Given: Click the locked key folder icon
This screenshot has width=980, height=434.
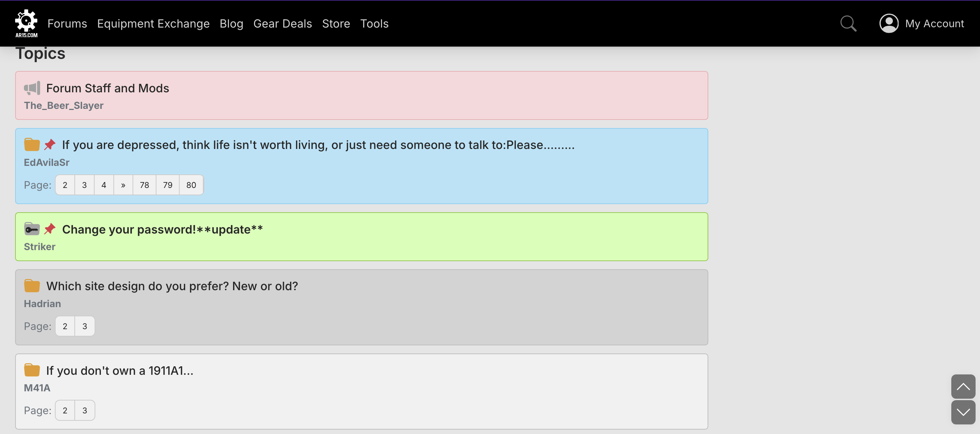Looking at the screenshot, I should click(32, 229).
